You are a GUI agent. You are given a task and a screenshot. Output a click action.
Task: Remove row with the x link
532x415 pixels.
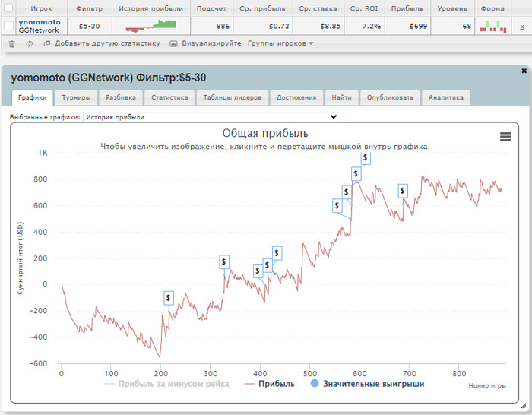click(522, 27)
